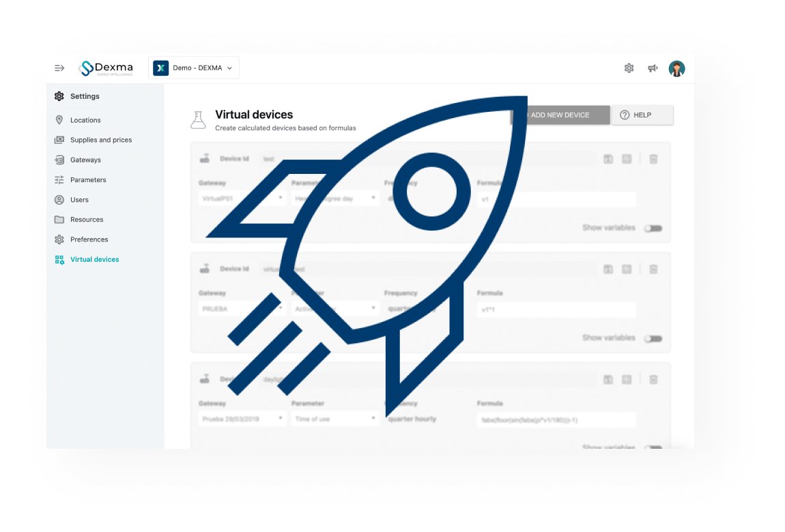Click the save icon on the first device card
The height and width of the screenshot is (532, 785).
pyautogui.click(x=608, y=158)
